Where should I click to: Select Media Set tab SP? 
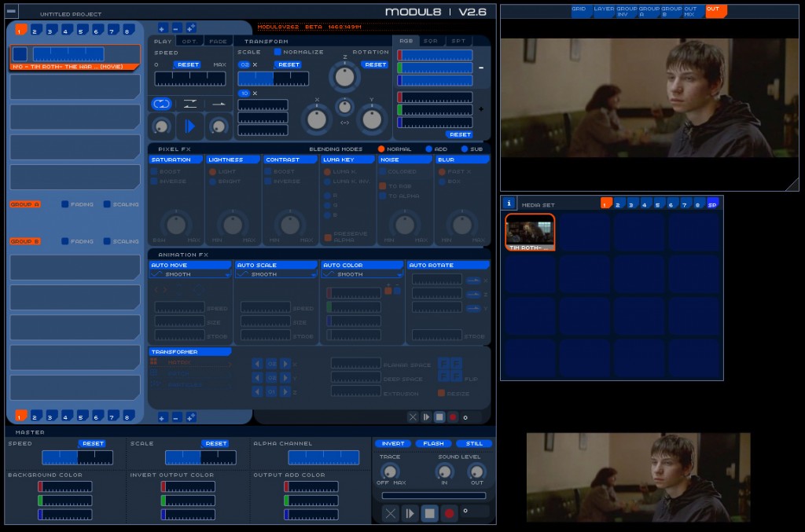pos(712,204)
